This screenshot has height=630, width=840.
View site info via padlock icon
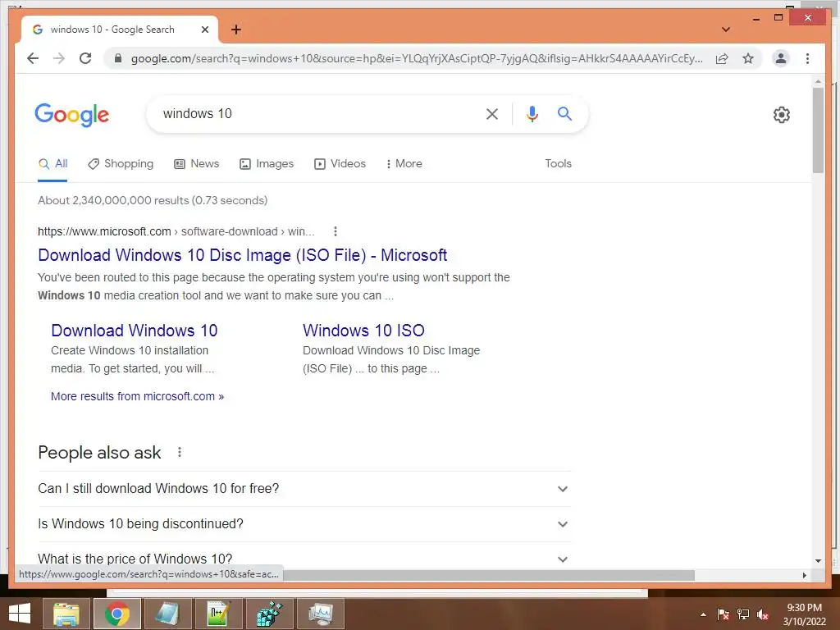tap(118, 58)
